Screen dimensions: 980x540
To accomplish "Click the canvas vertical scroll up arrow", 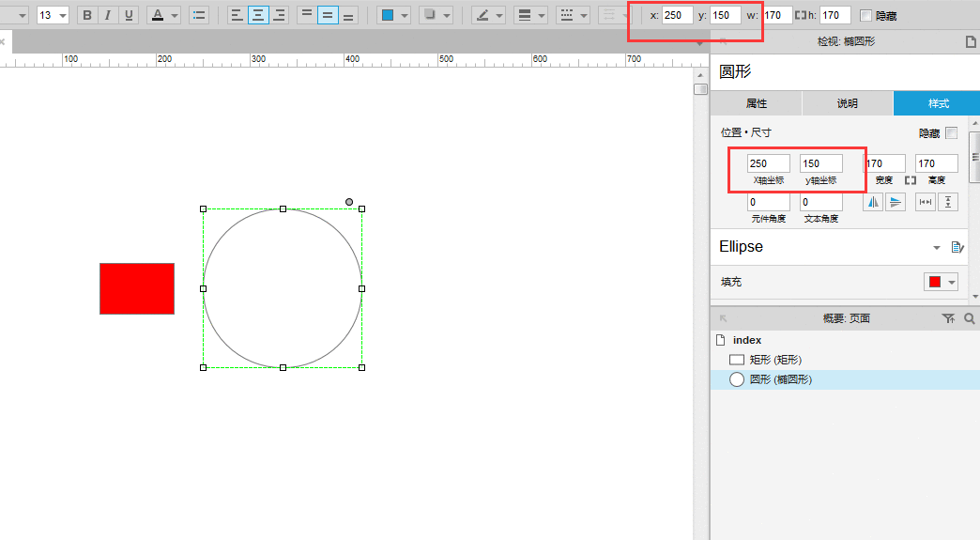I will pos(700,75).
